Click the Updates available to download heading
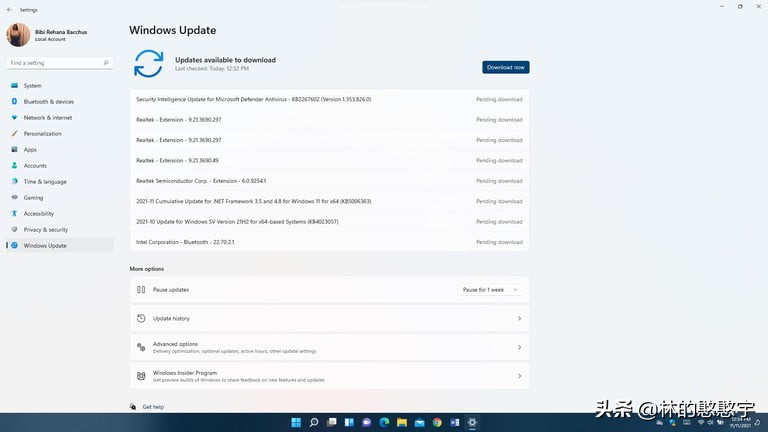 click(x=225, y=60)
